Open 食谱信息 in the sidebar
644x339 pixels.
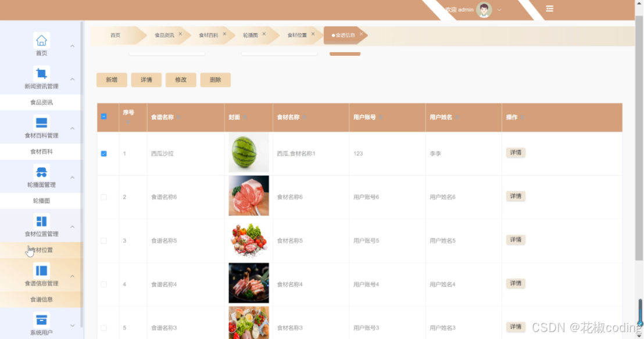click(41, 299)
